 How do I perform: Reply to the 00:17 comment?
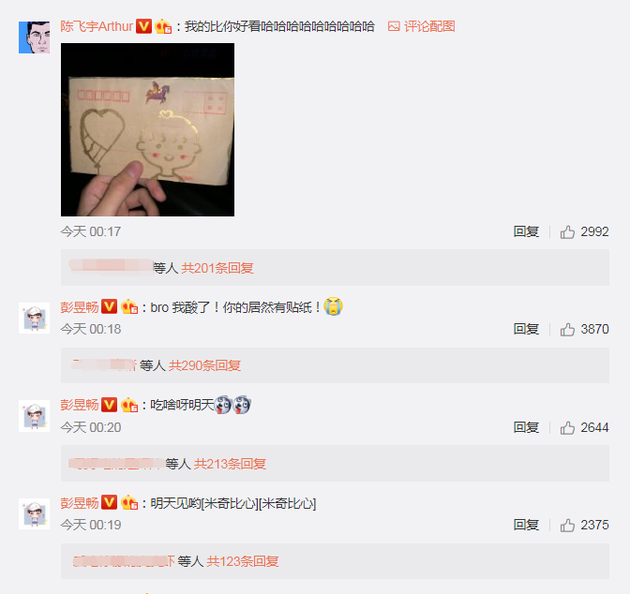[x=526, y=232]
